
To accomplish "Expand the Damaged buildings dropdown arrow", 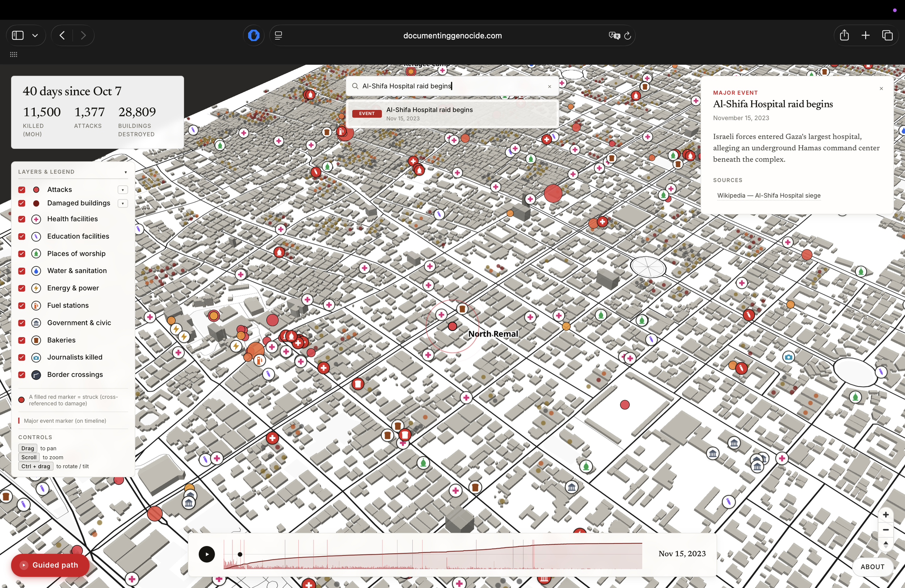I will pos(122,203).
